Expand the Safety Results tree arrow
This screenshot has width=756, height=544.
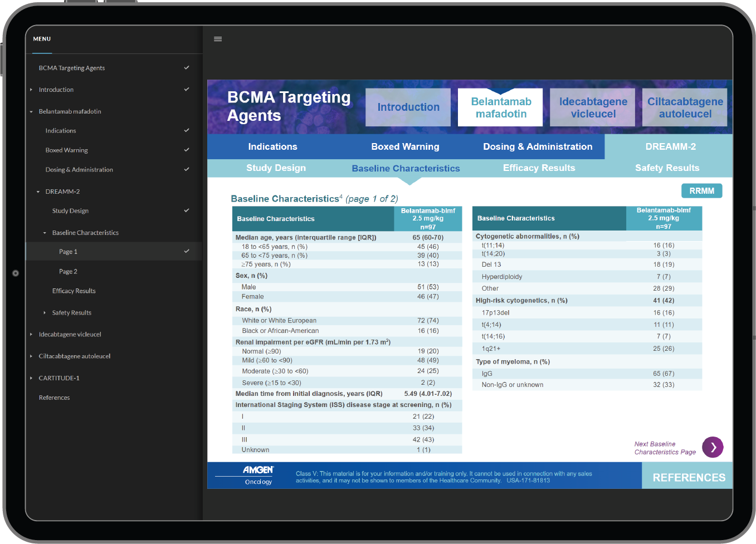(x=45, y=313)
